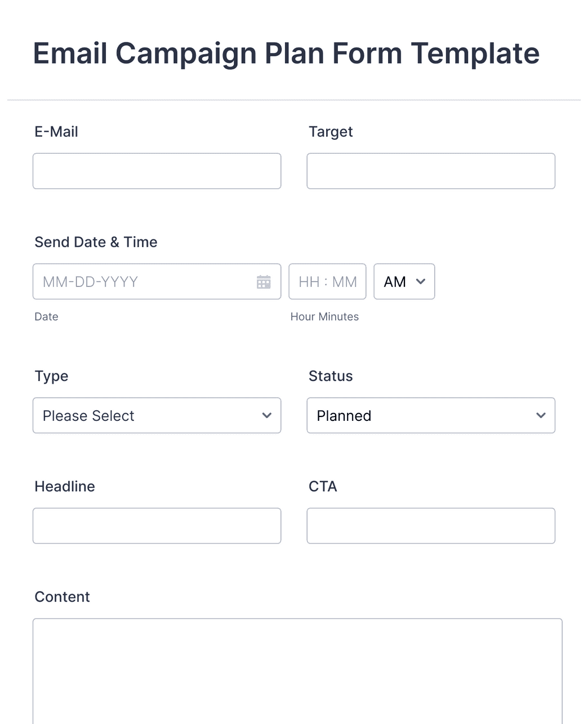The width and height of the screenshot is (588, 724).
Task: Click the HH : MM time field
Action: (327, 281)
